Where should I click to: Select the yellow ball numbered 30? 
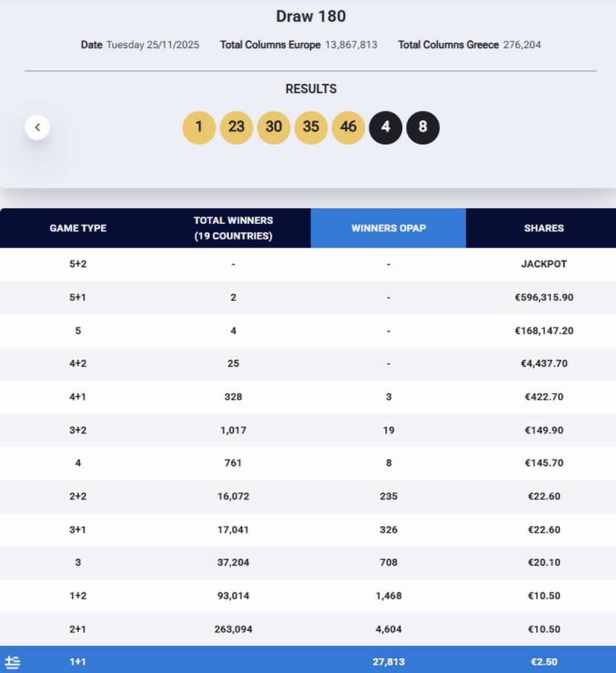274,128
